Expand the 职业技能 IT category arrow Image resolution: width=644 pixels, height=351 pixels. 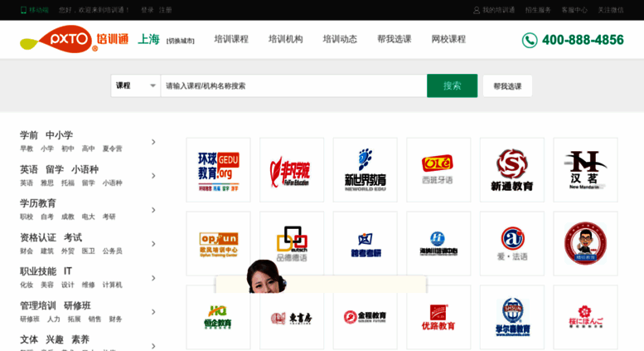pyautogui.click(x=153, y=278)
